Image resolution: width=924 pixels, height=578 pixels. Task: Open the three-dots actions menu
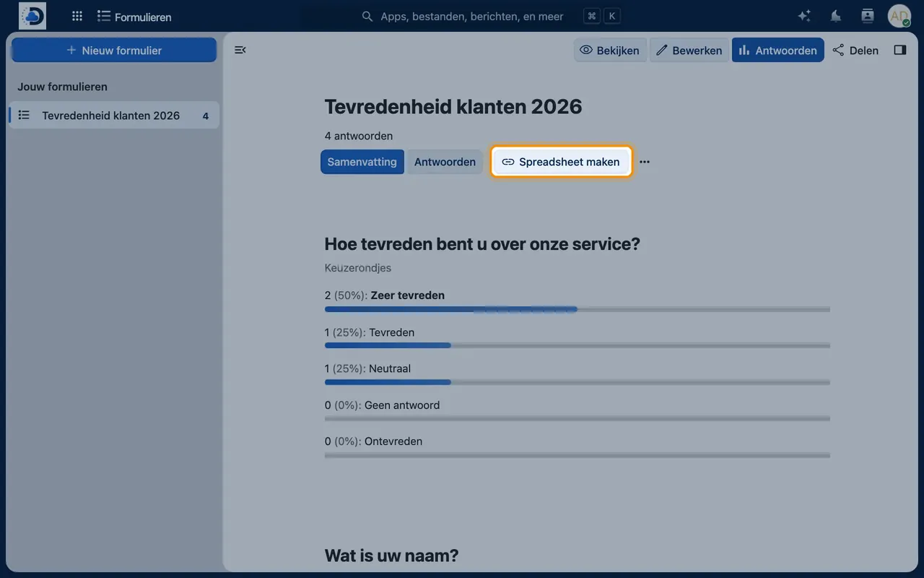[645, 162]
